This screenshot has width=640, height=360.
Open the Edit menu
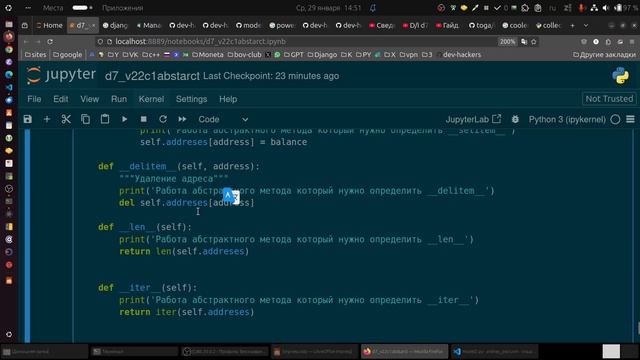pos(61,99)
